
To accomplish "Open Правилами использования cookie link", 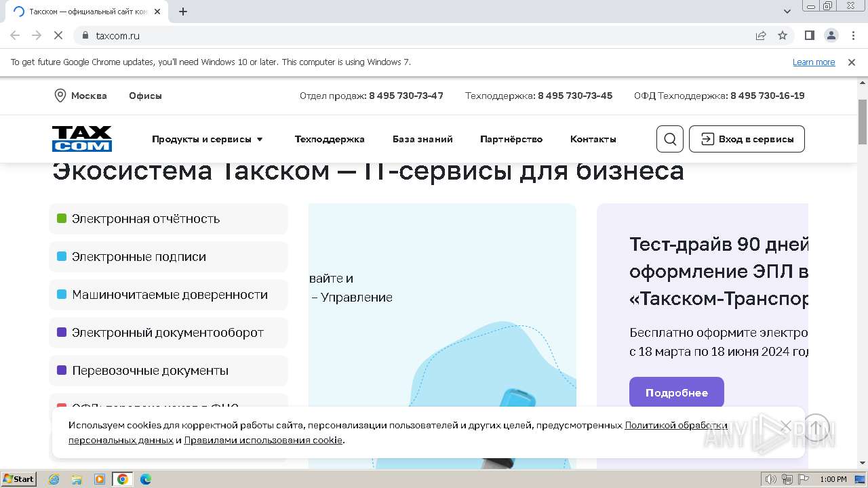I will tap(263, 440).
